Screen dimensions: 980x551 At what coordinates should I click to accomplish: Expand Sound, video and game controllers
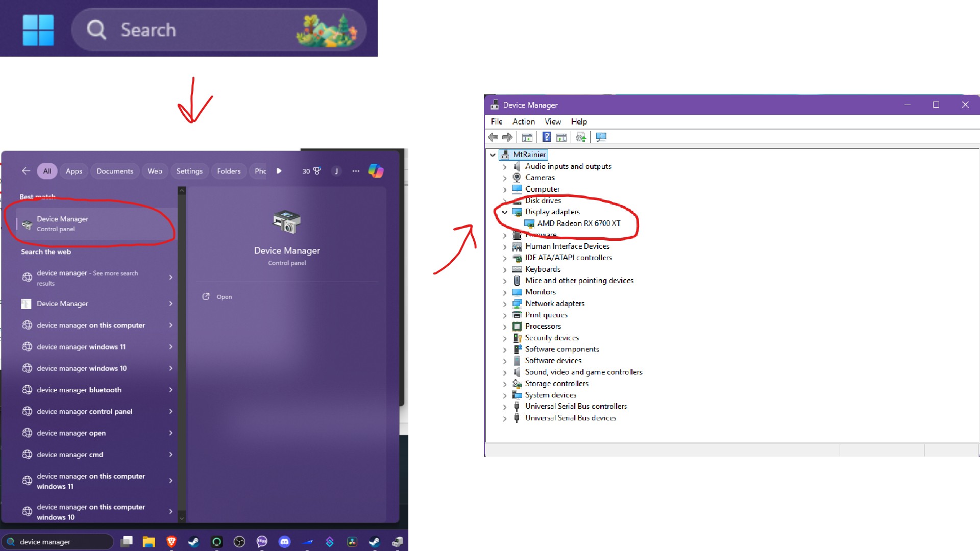504,372
